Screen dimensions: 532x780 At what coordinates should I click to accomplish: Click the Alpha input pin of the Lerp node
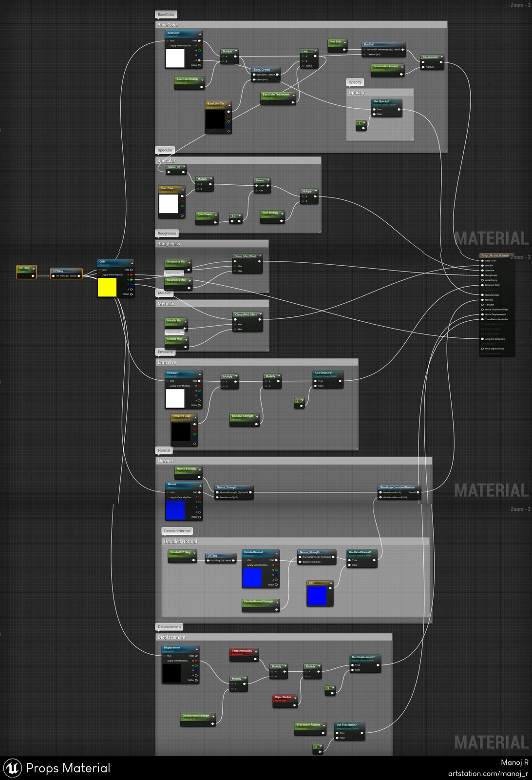point(303,66)
